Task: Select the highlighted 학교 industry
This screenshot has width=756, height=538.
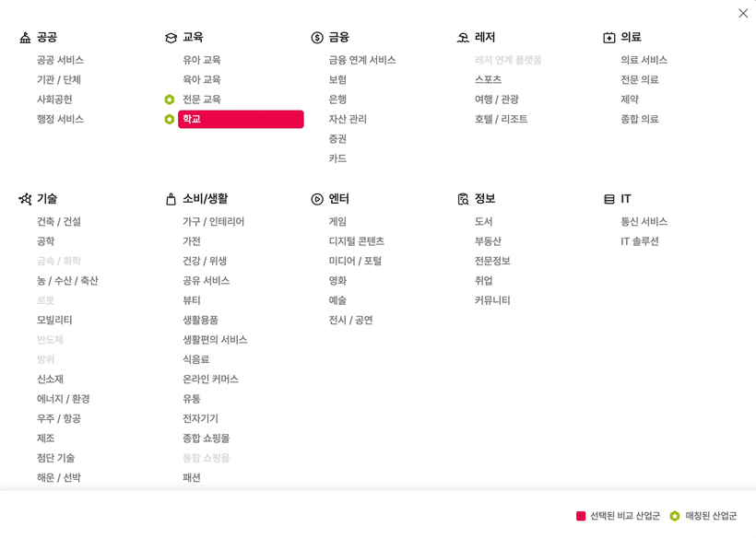Action: point(241,119)
